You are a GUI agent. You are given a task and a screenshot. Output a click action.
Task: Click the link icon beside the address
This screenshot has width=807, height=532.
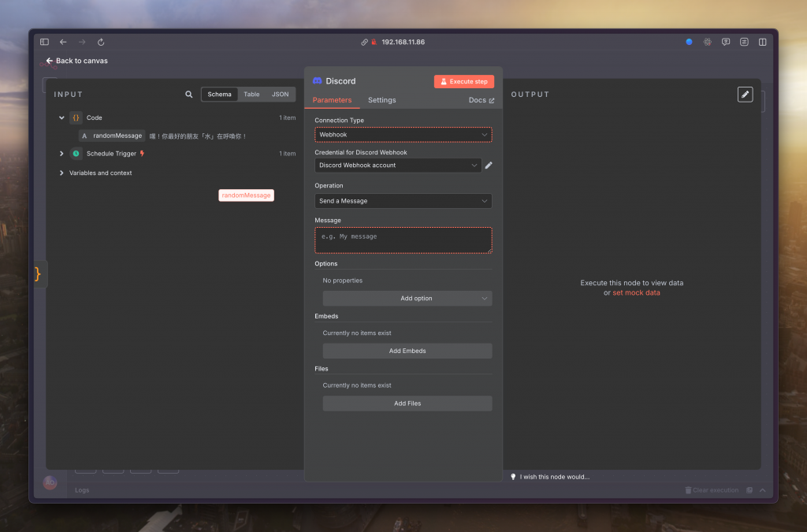coord(364,43)
